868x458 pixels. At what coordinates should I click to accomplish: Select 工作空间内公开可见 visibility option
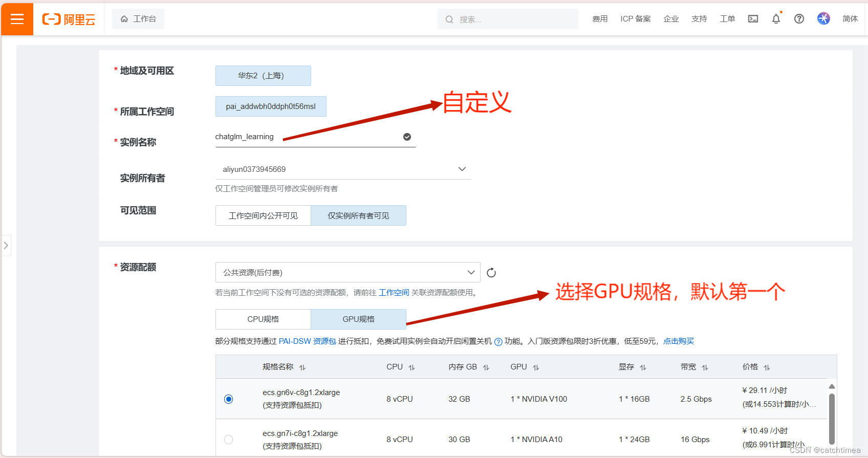pyautogui.click(x=263, y=215)
